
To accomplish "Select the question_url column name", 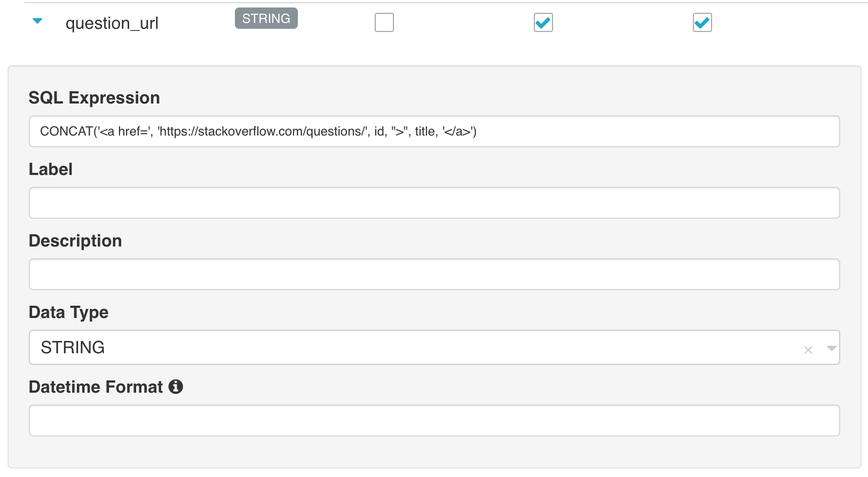I will point(112,23).
